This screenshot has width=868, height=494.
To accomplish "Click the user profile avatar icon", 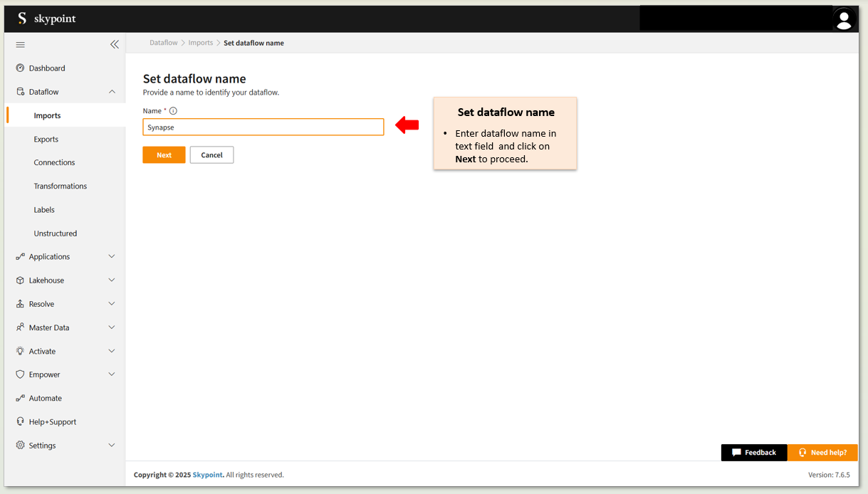I will [844, 19].
